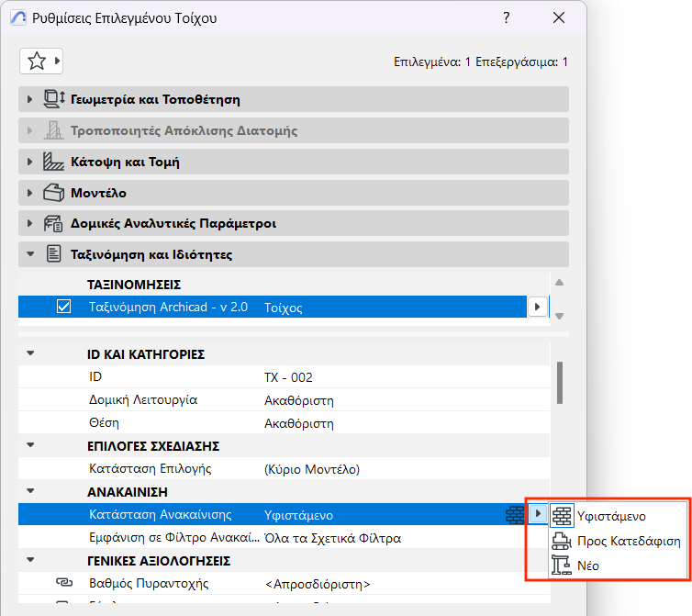
Task: Click the Προς Κατεδάφιση demolition icon
Action: [x=562, y=541]
